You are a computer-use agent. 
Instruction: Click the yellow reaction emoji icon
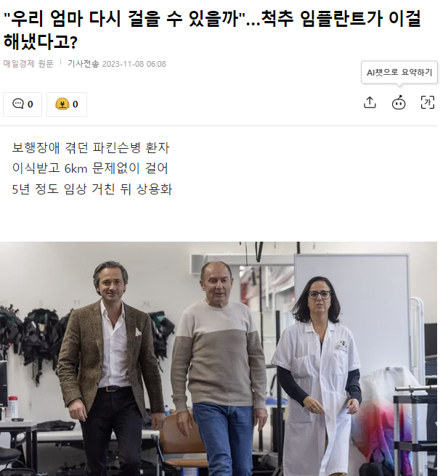[x=62, y=104]
